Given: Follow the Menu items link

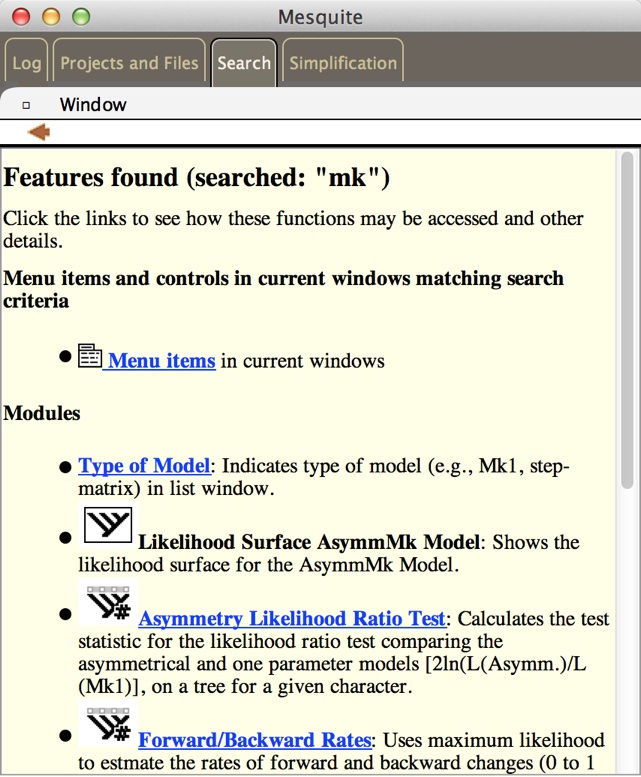Looking at the screenshot, I should click(161, 361).
